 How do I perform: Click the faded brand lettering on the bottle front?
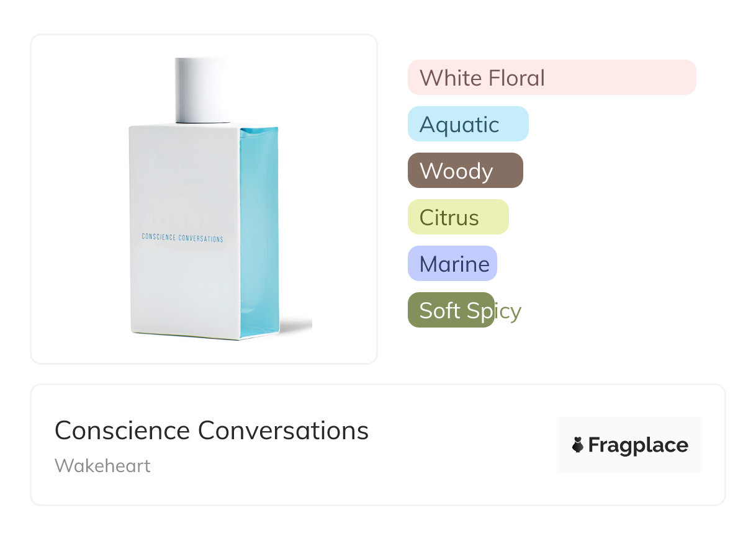[x=181, y=221]
